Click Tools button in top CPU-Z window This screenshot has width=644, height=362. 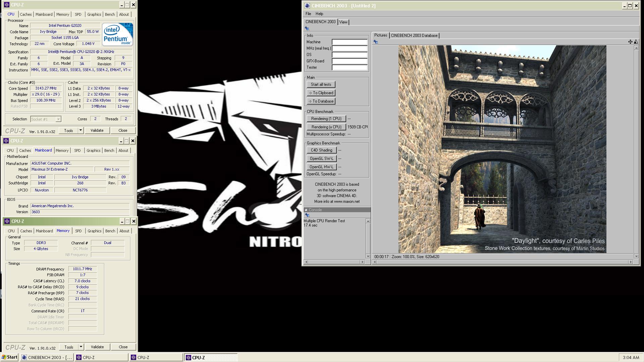pos(69,130)
